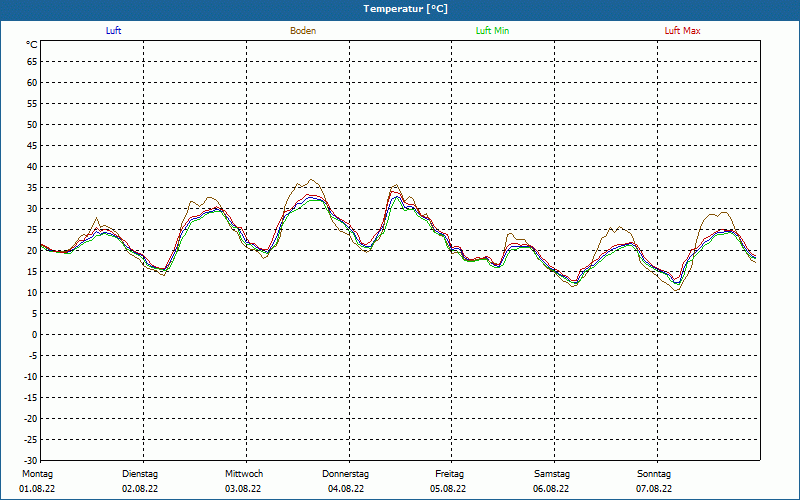Image resolution: width=800 pixels, height=500 pixels.
Task: Click the date '02.08.22'
Action: [140, 489]
